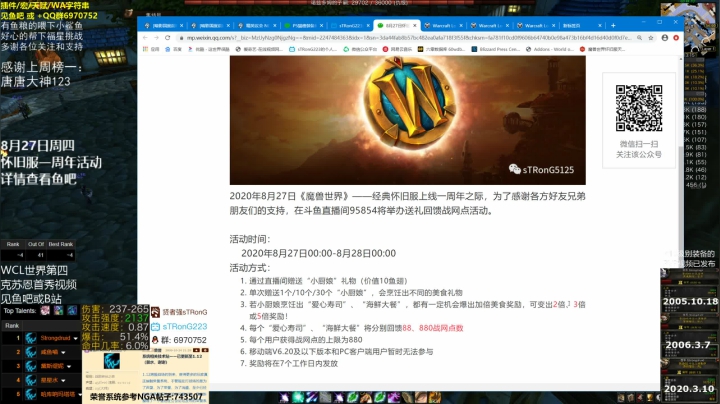This screenshot has width=720, height=404.
Task: Click the first action bar spell icon
Action: click(285, 398)
